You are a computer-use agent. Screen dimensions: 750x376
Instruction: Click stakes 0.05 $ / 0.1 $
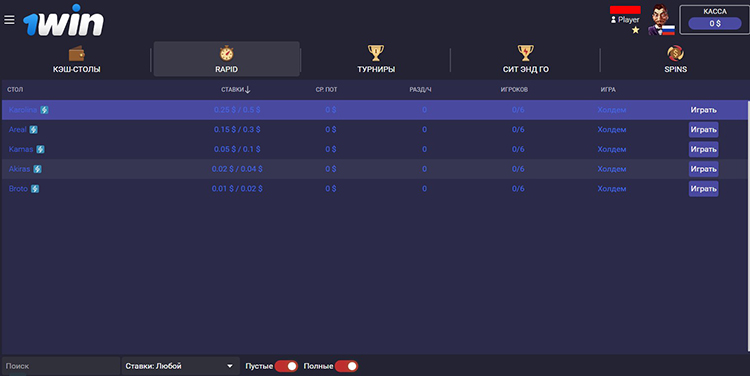tap(237, 149)
